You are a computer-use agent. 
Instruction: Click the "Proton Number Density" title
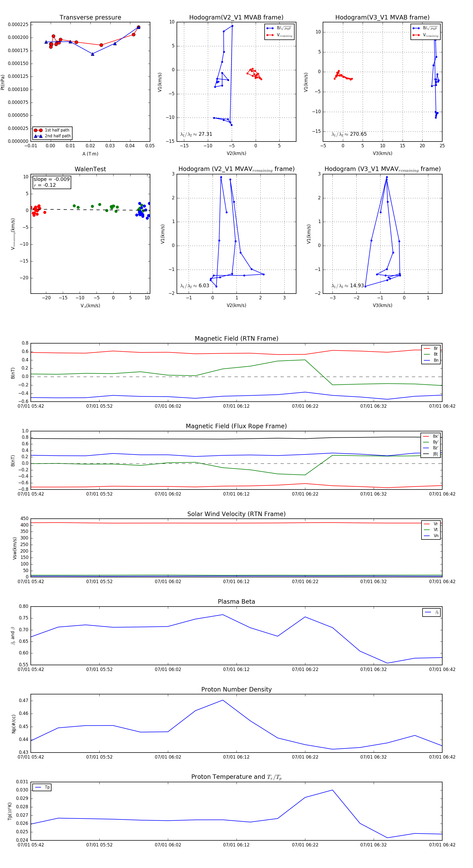click(236, 689)
